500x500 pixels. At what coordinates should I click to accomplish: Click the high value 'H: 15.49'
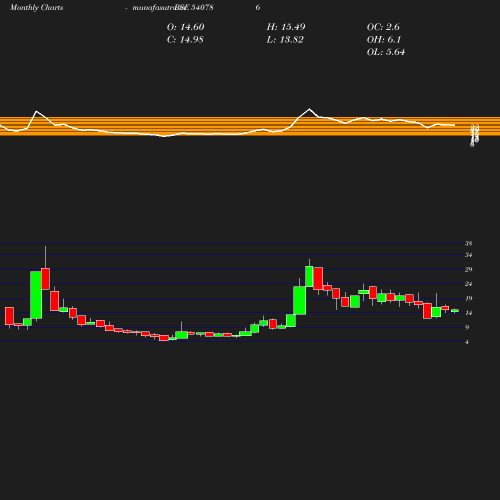286,27
